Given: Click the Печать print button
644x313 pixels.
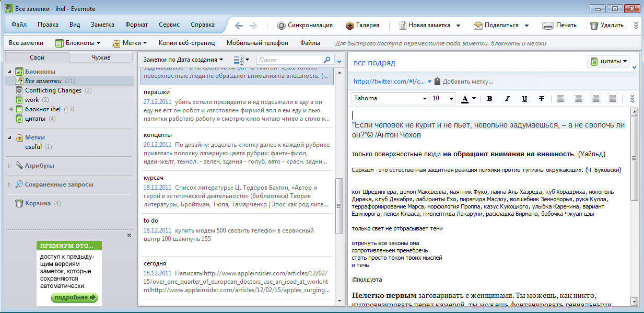Looking at the screenshot, I should 559,25.
